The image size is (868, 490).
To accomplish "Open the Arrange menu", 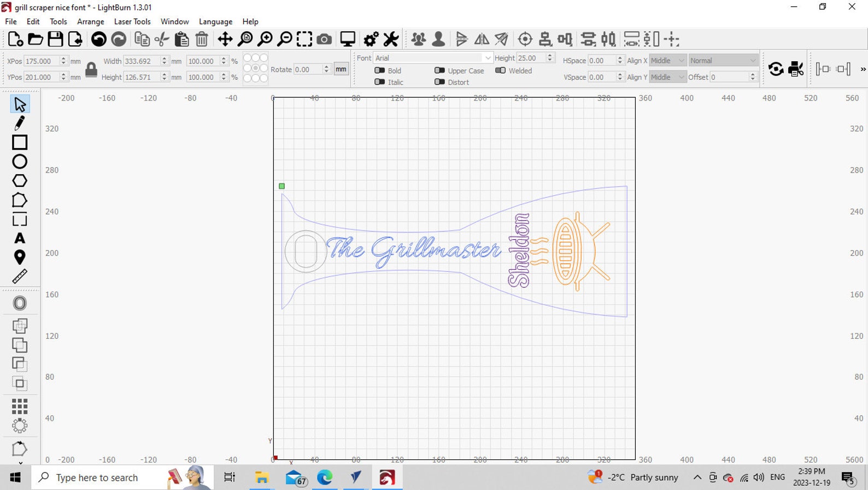I will click(91, 21).
